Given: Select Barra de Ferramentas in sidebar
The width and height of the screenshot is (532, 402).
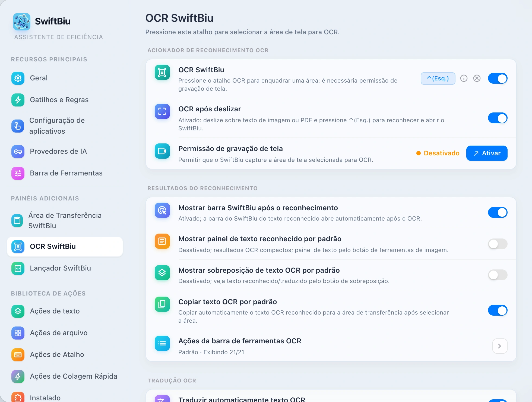Looking at the screenshot, I should pos(65,173).
